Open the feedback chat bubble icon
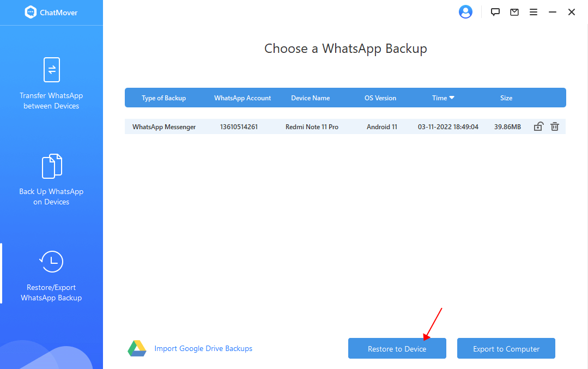 [495, 11]
